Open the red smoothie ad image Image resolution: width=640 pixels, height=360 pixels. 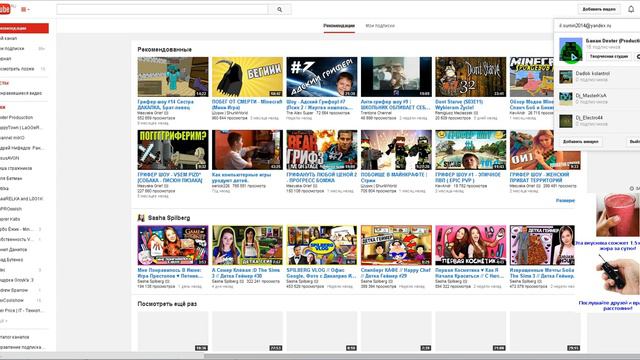pyautogui.click(x=618, y=215)
